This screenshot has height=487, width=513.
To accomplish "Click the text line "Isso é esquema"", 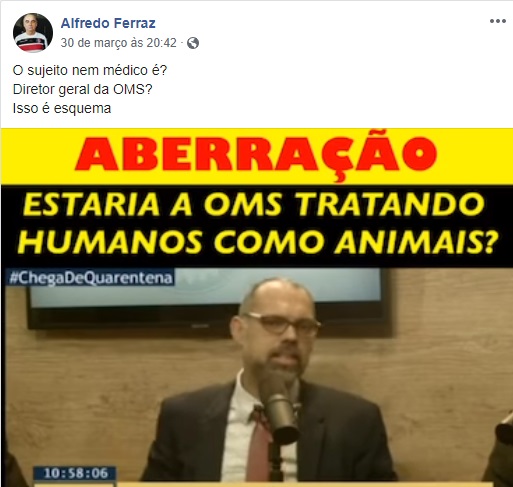I will click(x=62, y=108).
